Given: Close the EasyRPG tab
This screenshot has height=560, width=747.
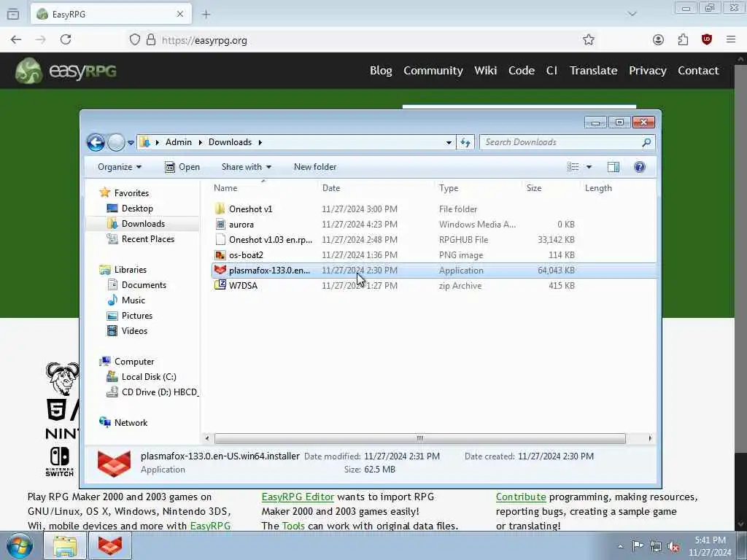Looking at the screenshot, I should pyautogui.click(x=180, y=15).
